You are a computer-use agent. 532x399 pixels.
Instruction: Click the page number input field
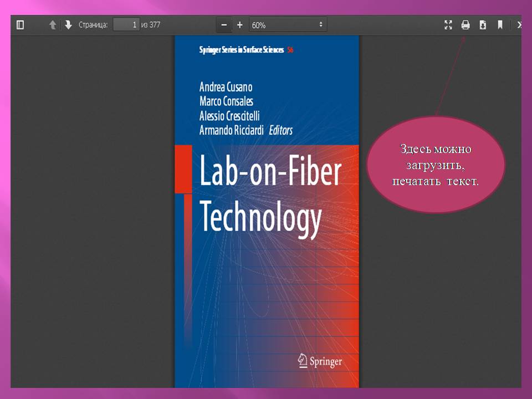click(x=126, y=25)
